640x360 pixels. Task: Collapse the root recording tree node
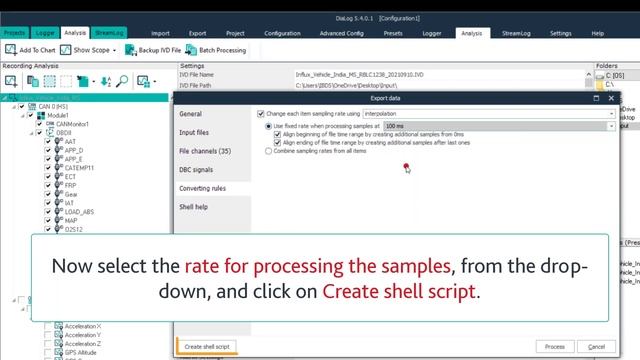[x=4, y=98]
